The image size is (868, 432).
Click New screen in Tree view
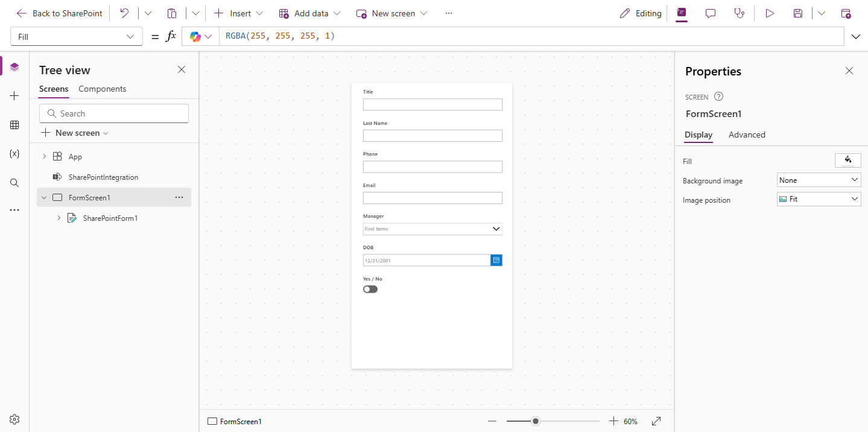click(75, 133)
